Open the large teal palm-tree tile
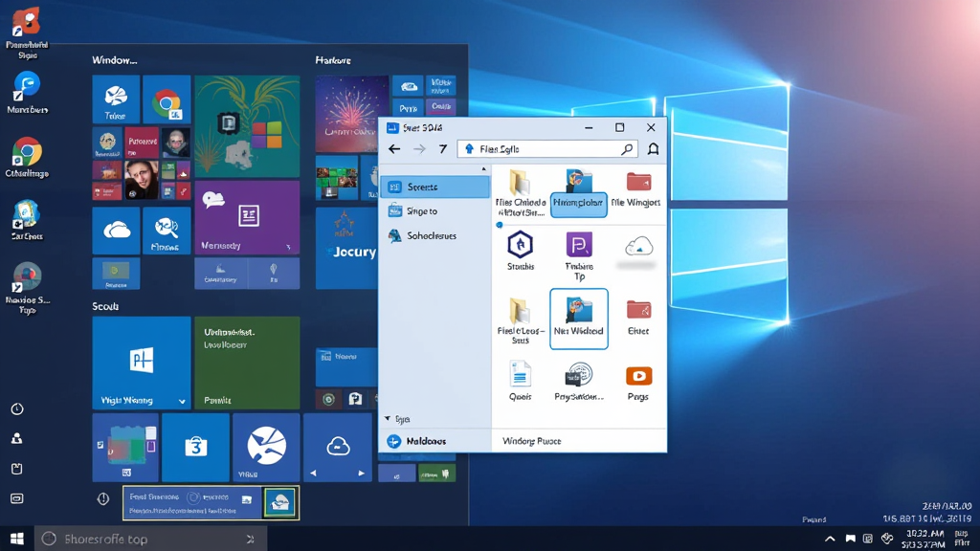 (247, 127)
